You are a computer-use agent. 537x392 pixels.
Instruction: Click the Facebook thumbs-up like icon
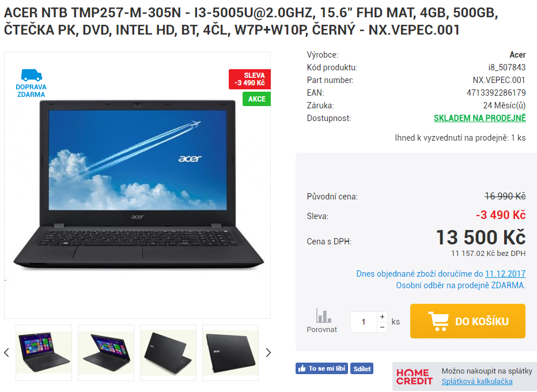302,369
